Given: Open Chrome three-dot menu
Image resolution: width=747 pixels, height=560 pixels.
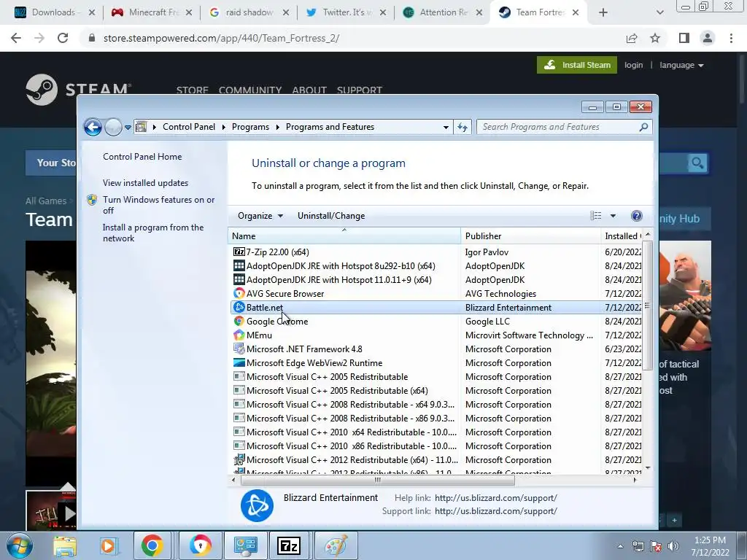Looking at the screenshot, I should click(731, 38).
